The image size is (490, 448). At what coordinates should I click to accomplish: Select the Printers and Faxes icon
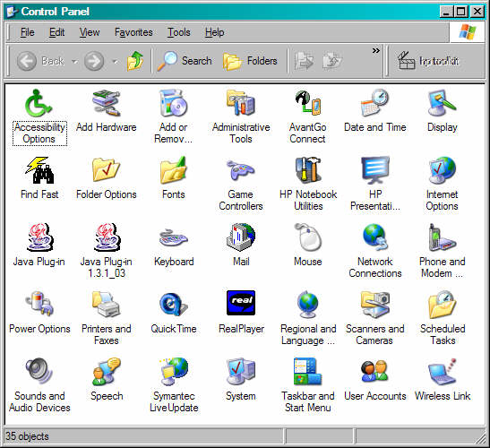107,304
